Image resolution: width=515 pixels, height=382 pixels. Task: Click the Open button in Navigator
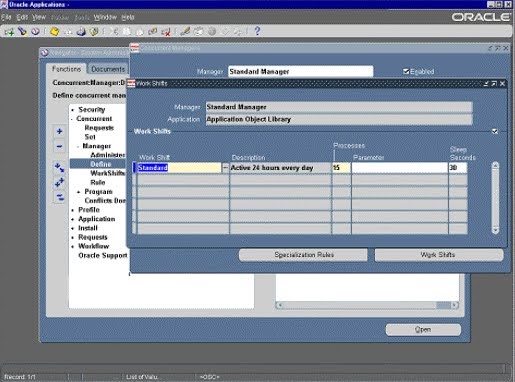pyautogui.click(x=423, y=330)
